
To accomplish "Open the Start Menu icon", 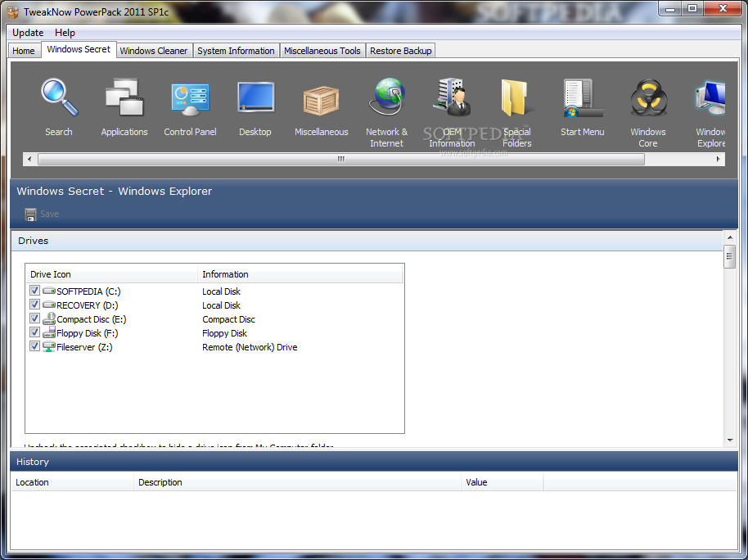I will coord(583,98).
